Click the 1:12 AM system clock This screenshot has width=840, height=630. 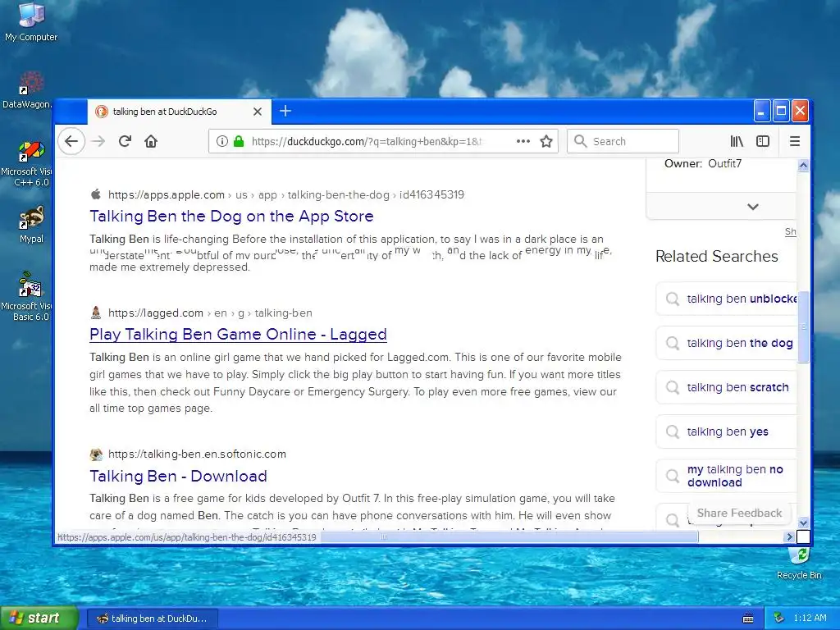[x=810, y=619]
